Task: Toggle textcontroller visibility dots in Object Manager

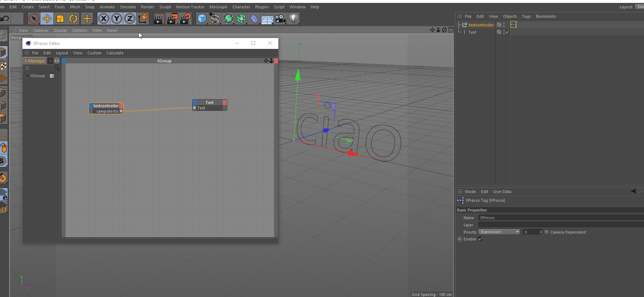Action: [x=504, y=25]
